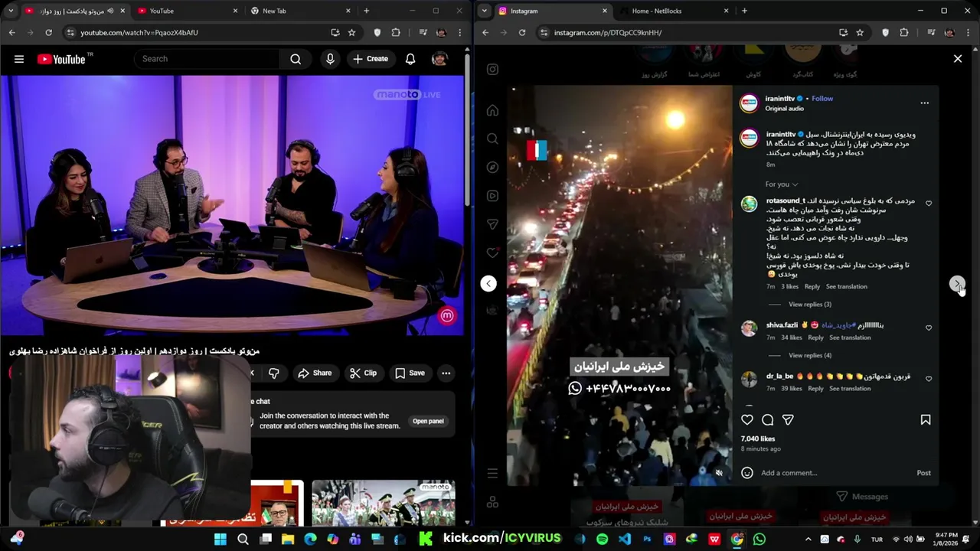Open the post comment bubble icon
980x551 pixels.
point(767,419)
